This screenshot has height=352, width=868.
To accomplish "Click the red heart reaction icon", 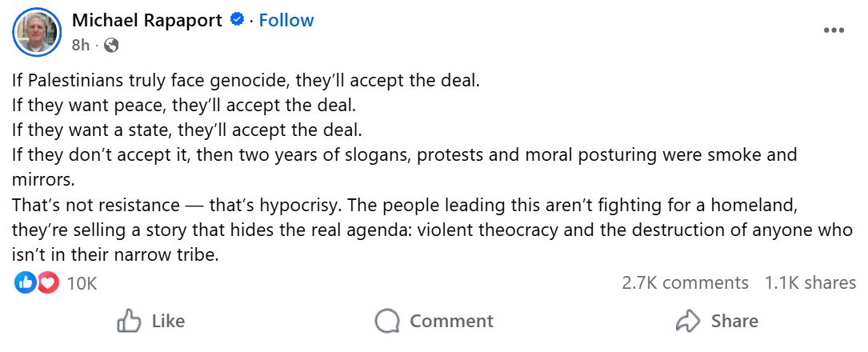I will [x=48, y=282].
